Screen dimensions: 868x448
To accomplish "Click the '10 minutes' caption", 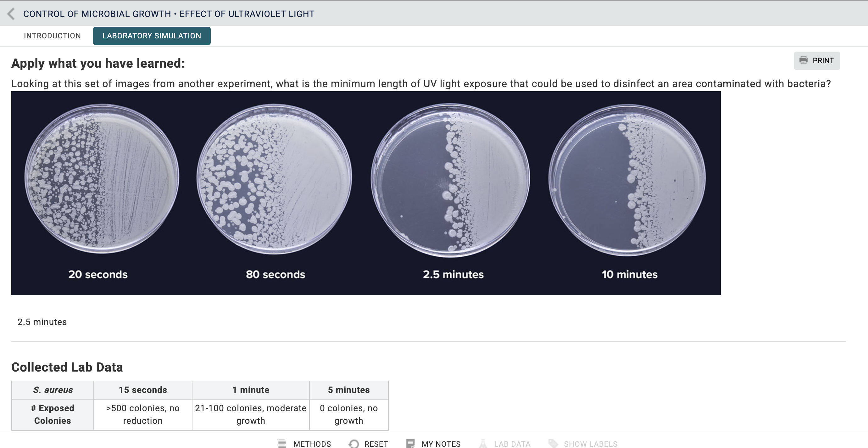I will [629, 274].
